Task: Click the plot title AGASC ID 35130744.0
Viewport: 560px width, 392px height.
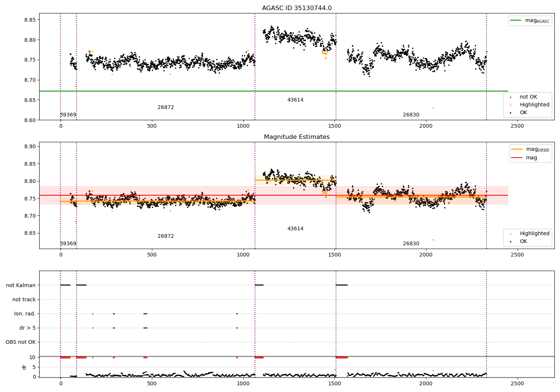Action: 297,8
